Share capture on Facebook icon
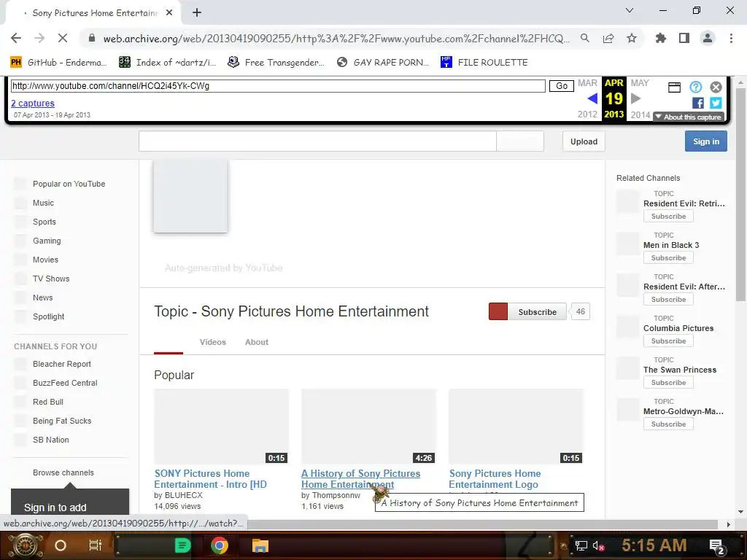This screenshot has height=560, width=747. [698, 103]
